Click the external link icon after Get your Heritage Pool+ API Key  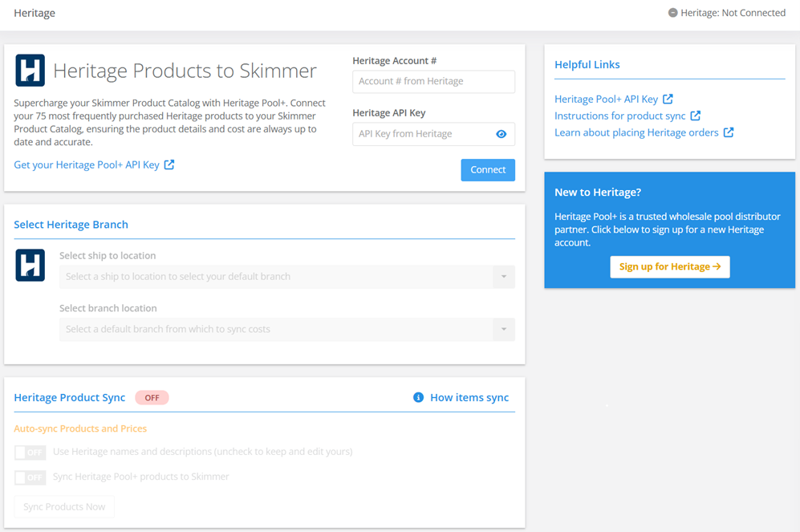(169, 164)
